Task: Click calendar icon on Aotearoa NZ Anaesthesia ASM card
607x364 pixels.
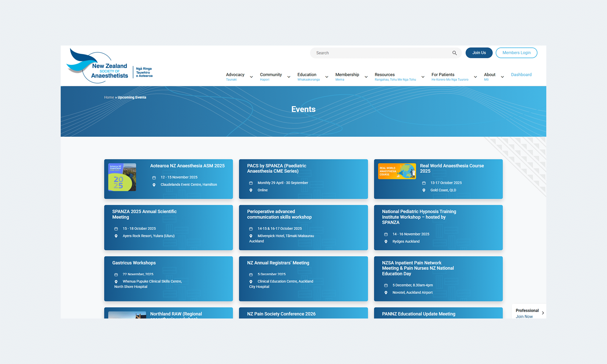Action: coord(154,177)
